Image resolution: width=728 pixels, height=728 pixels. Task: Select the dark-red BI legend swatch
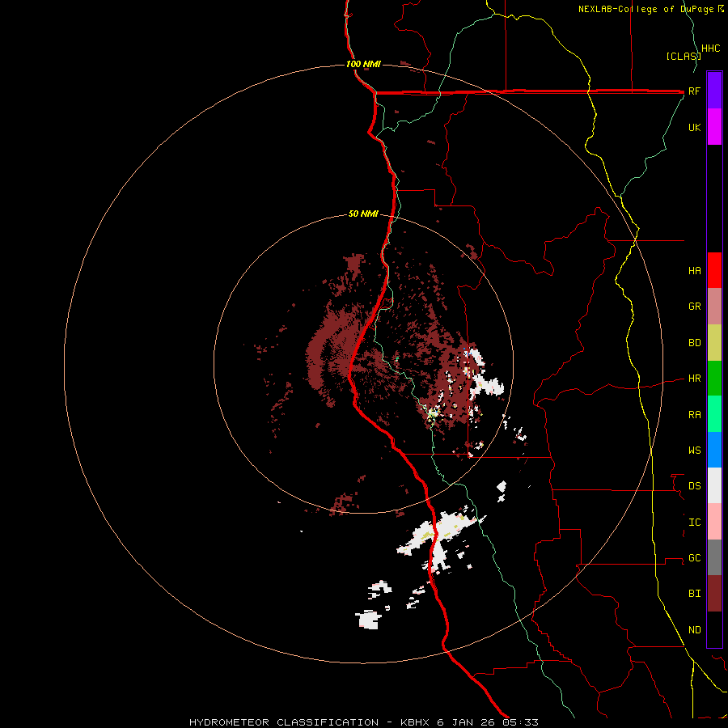(714, 594)
